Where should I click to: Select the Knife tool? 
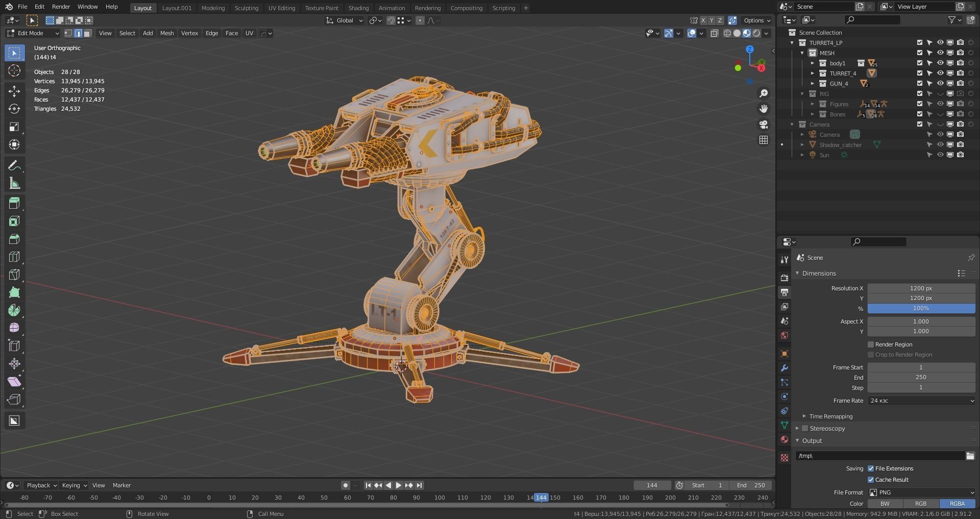(14, 275)
